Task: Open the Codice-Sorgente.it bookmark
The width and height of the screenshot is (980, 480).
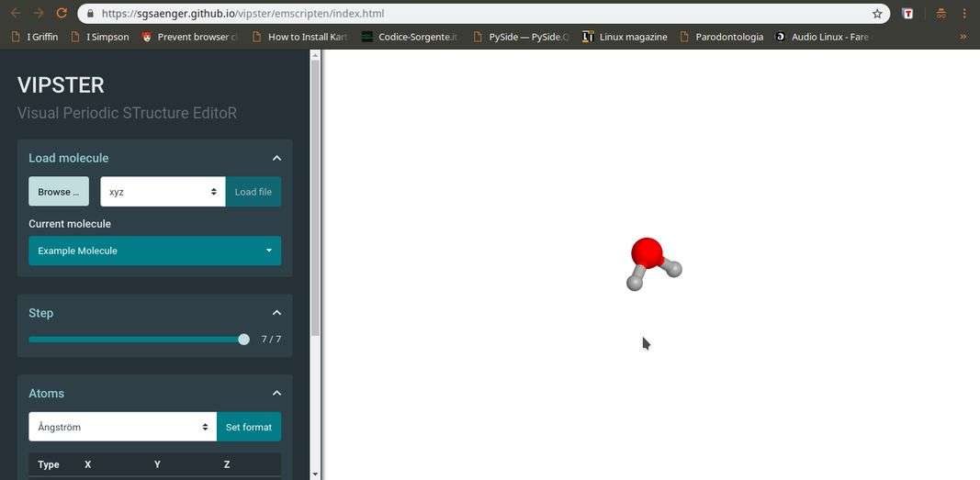Action: 410,37
